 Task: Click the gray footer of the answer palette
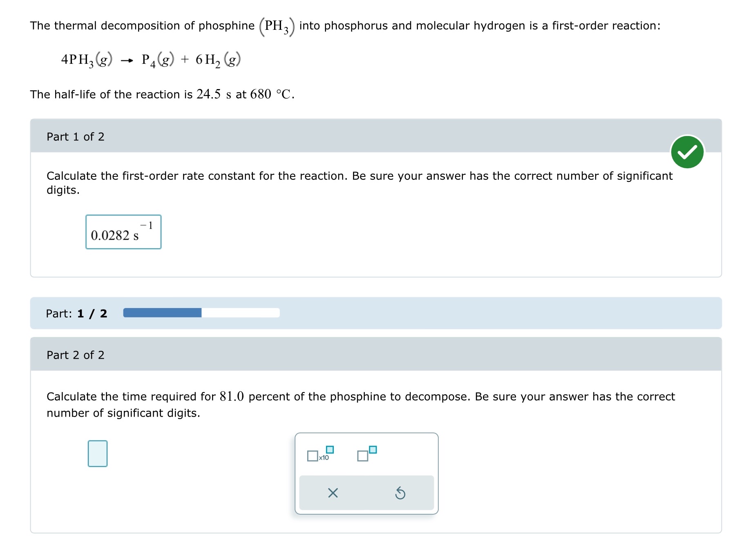coord(366,493)
